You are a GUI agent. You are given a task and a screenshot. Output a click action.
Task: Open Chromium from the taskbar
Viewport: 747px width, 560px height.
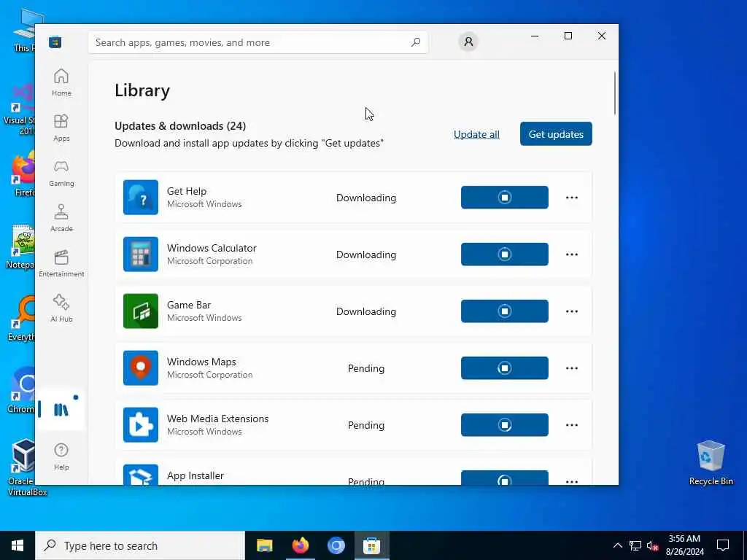pos(336,545)
